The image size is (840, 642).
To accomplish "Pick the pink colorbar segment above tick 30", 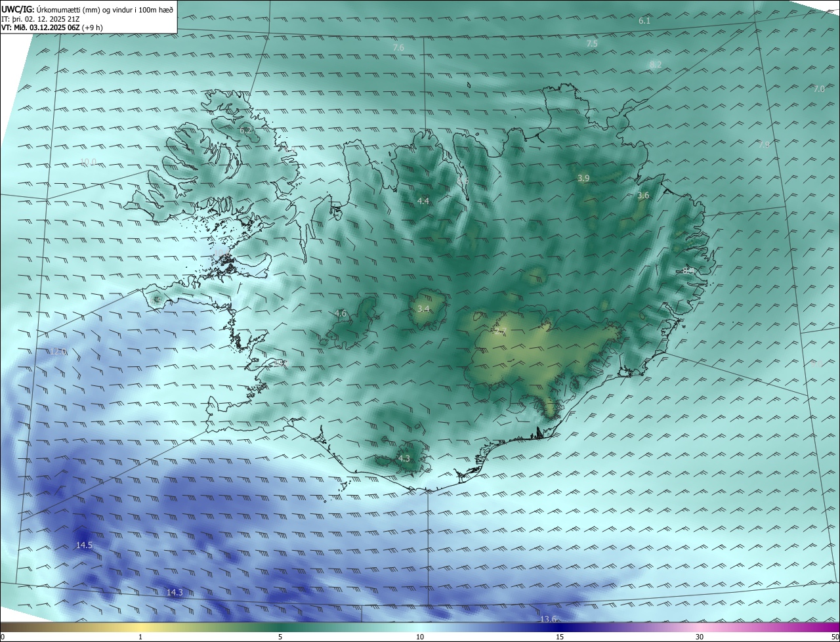I will 700,627.
